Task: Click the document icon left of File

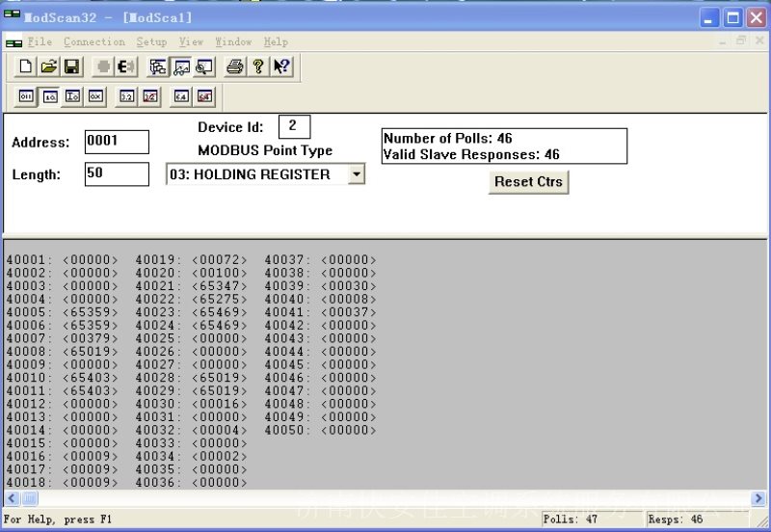Action: [x=13, y=42]
